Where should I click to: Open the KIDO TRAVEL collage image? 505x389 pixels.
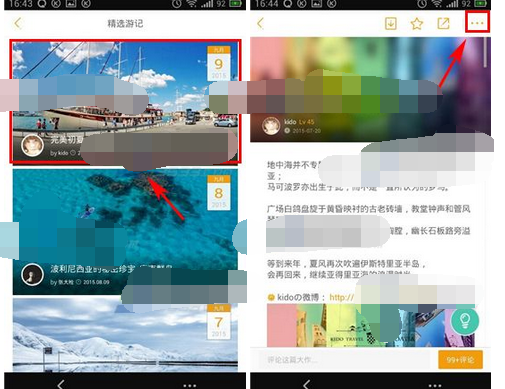[x=371, y=325]
